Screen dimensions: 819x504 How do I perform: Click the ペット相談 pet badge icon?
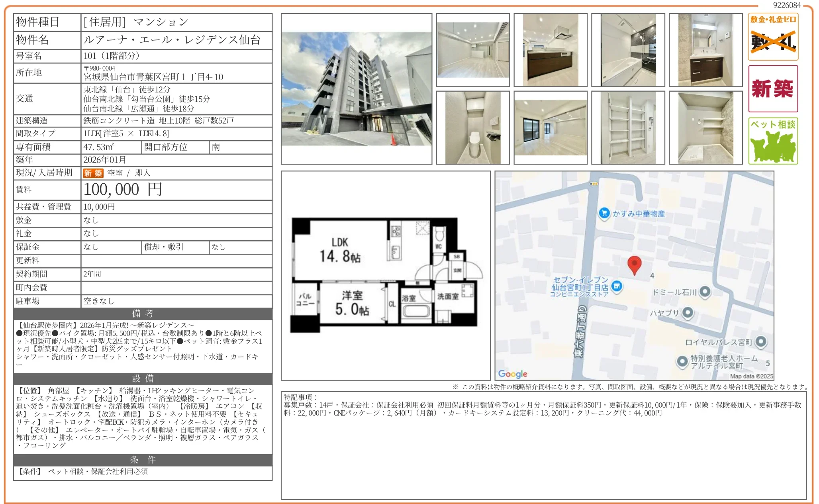coord(773,141)
